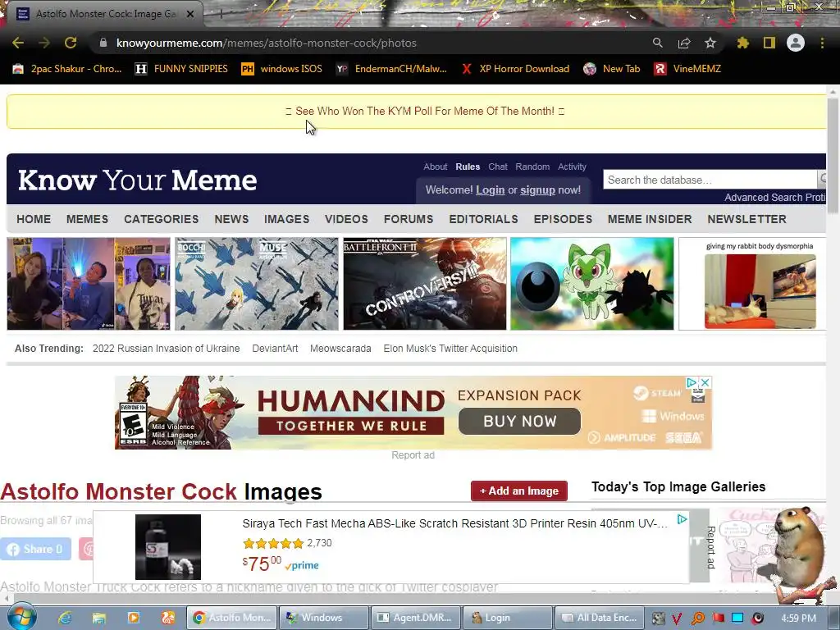
Task: Open VIDEOS nav menu item
Action: pos(346,219)
